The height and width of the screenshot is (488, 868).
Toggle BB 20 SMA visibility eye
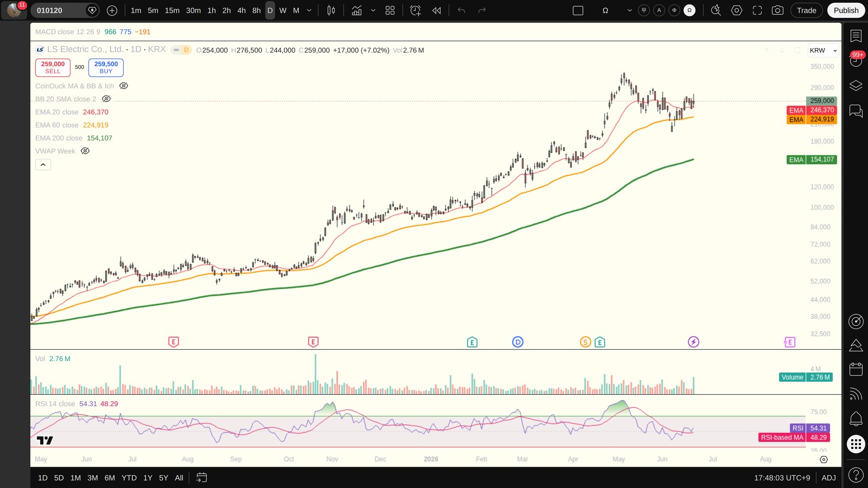pos(106,99)
